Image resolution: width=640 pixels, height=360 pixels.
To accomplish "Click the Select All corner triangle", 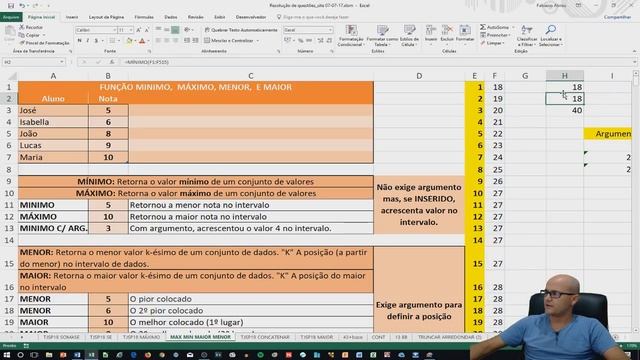I will point(12,76).
